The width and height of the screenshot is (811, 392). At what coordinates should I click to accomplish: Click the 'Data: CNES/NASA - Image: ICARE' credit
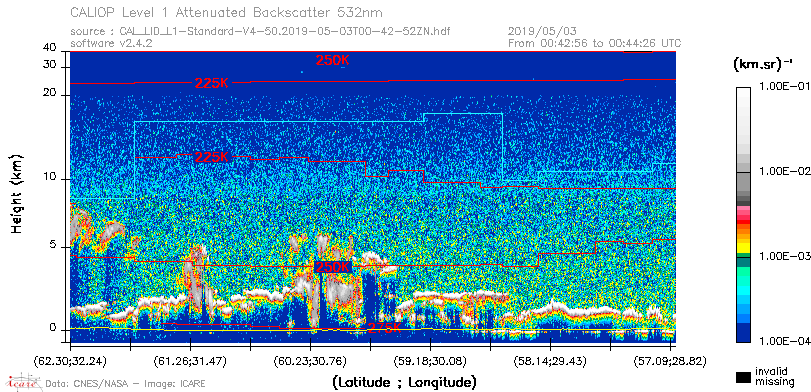click(126, 384)
